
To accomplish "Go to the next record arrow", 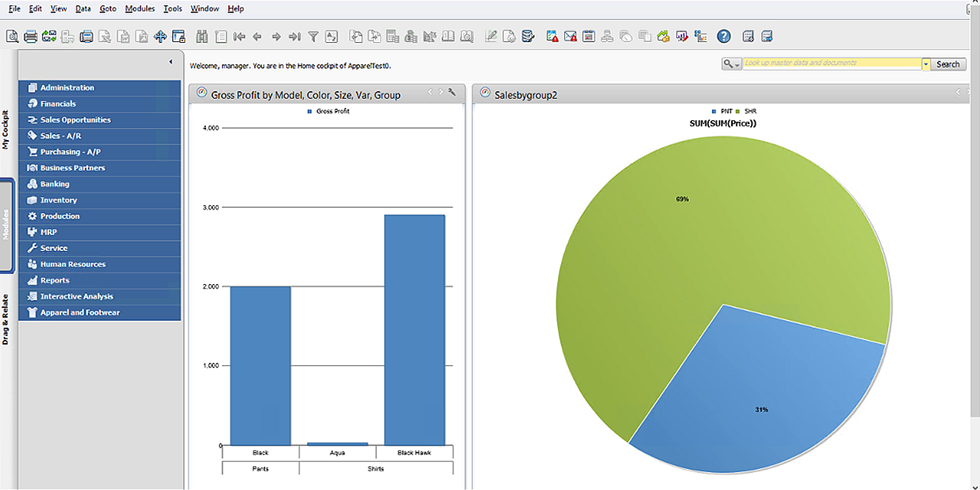I will [276, 36].
